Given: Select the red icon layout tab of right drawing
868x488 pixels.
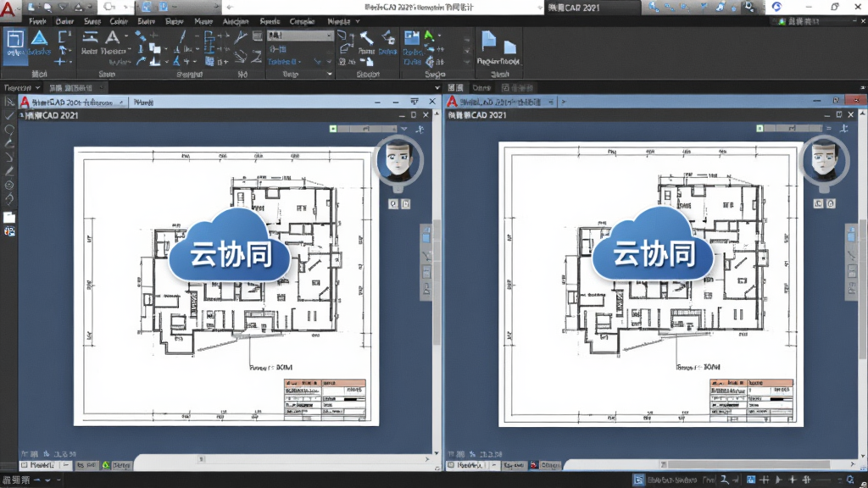Looking at the screenshot, I should coord(545,465).
